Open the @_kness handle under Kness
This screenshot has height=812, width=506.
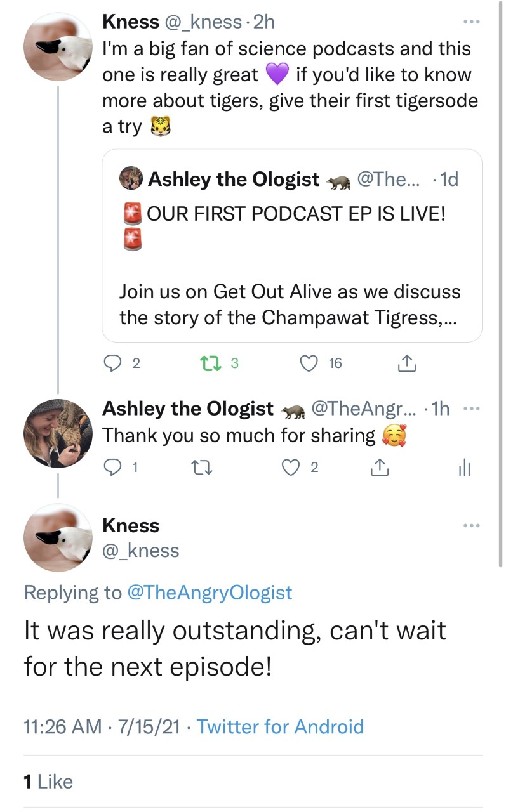pos(141,551)
